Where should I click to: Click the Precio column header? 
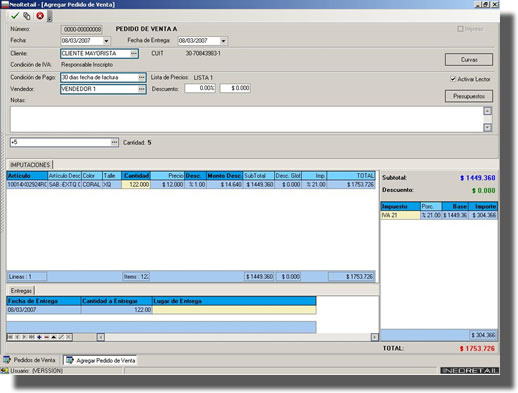167,176
